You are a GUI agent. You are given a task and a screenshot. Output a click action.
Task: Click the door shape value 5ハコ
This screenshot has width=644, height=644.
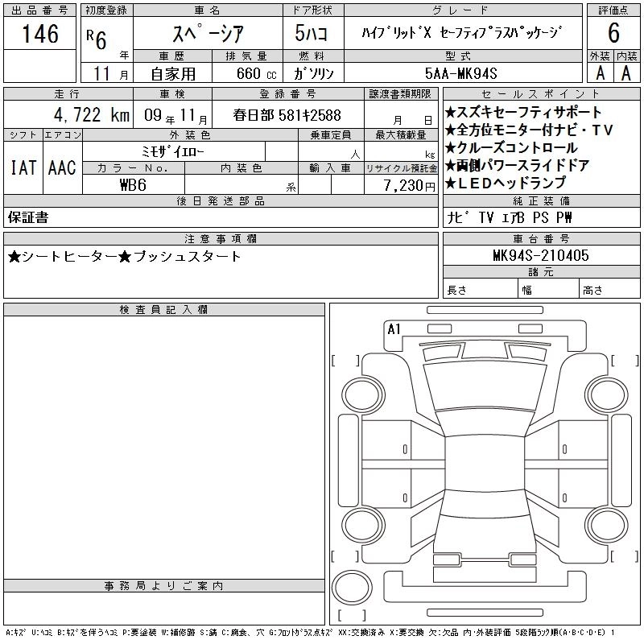pyautogui.click(x=312, y=33)
